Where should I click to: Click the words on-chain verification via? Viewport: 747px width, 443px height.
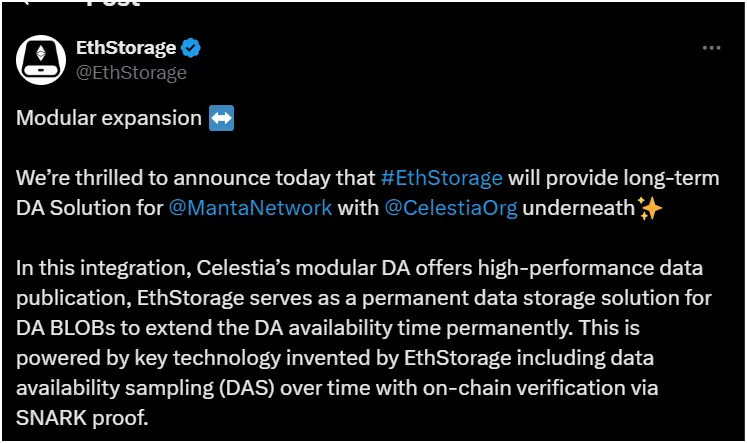541,388
